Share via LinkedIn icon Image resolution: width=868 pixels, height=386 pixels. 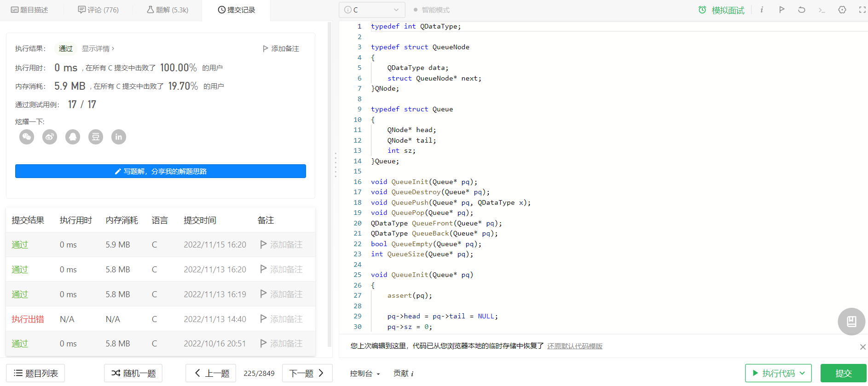pos(119,137)
